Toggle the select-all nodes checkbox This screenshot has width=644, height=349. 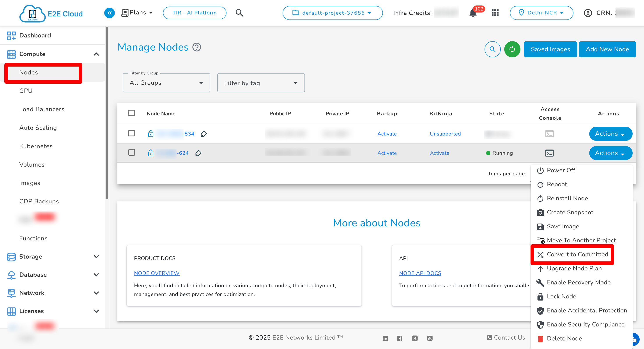[131, 113]
